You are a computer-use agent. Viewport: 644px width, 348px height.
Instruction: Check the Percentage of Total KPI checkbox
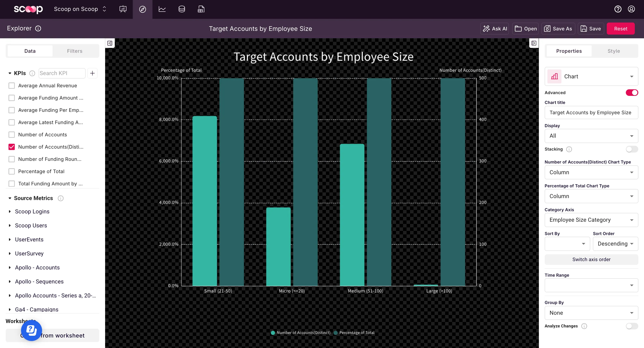click(11, 171)
